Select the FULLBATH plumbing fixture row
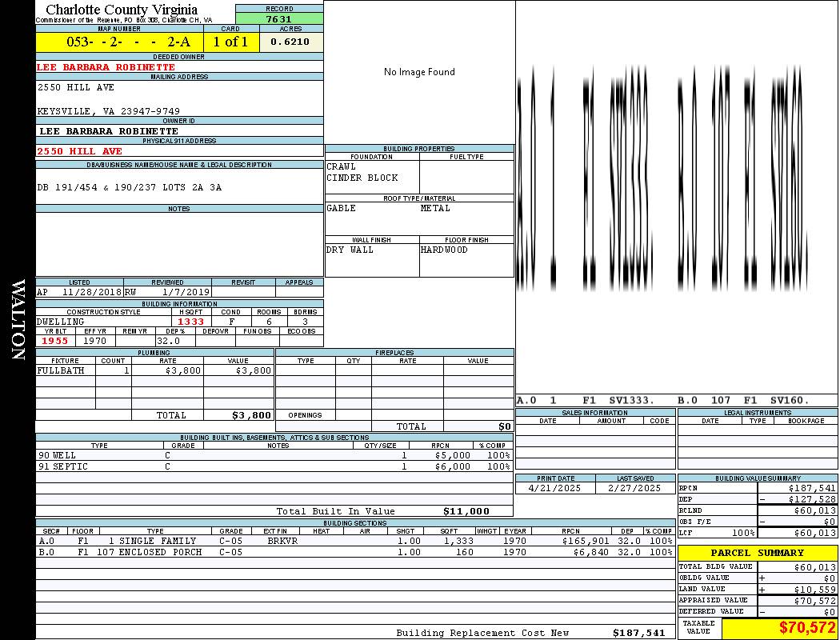 click(x=155, y=370)
